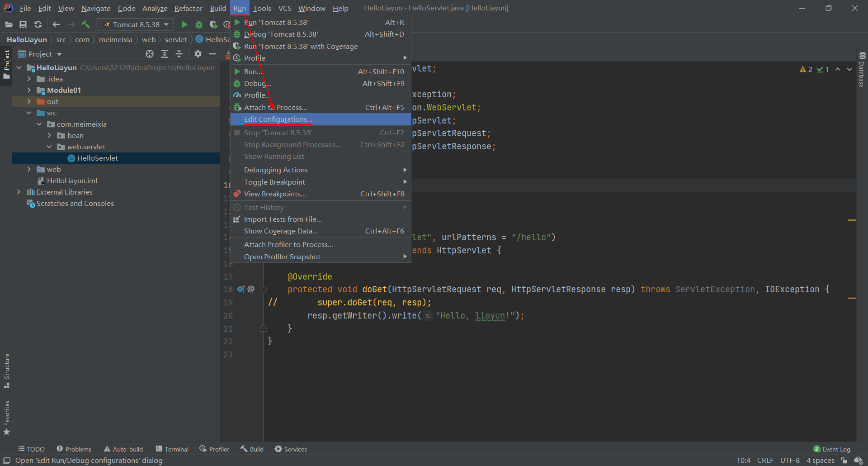The width and height of the screenshot is (868, 466).
Task: Hide the Project panel with minus icon
Action: pos(212,54)
